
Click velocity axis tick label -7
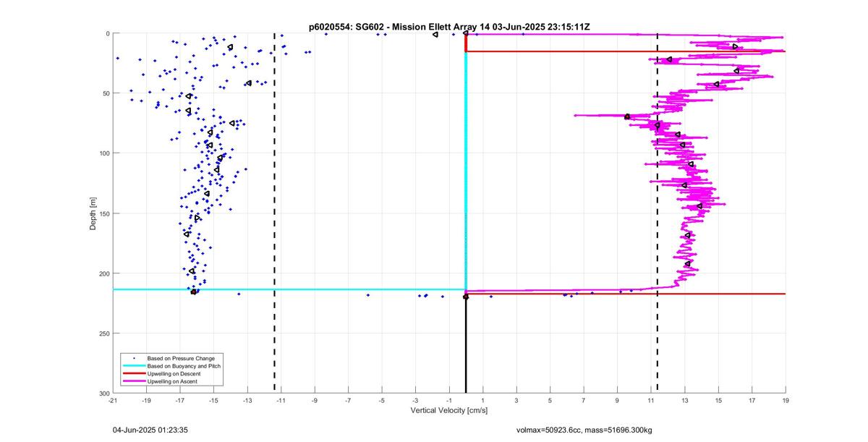[x=348, y=400]
